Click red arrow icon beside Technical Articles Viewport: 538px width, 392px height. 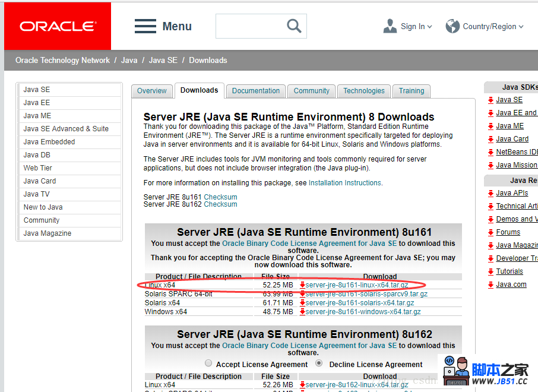490,207
